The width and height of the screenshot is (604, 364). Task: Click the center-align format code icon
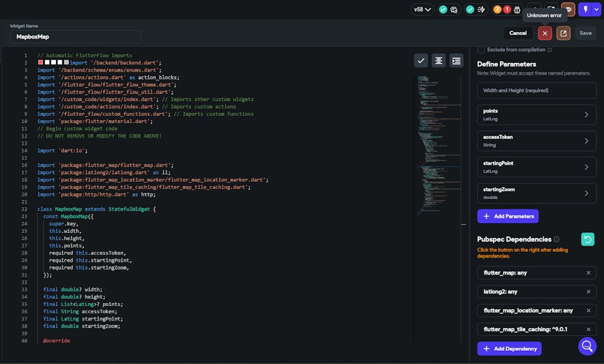[x=439, y=60]
